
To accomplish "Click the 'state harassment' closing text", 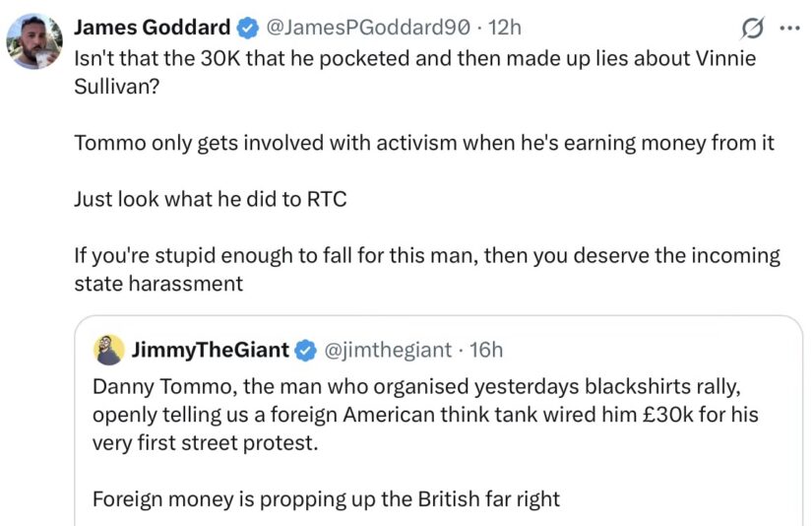I will click(x=158, y=284).
